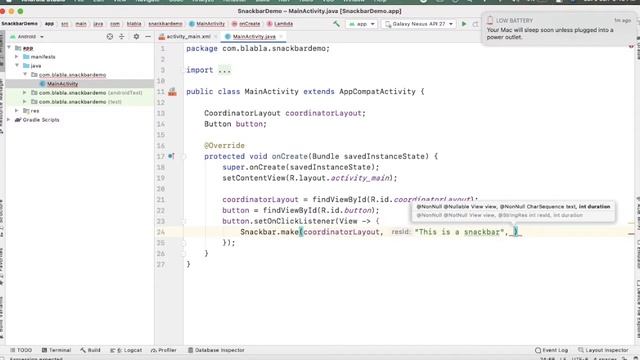Open the Logcat tool window
Image resolution: width=640 pixels, height=360 pixels.
(126, 350)
